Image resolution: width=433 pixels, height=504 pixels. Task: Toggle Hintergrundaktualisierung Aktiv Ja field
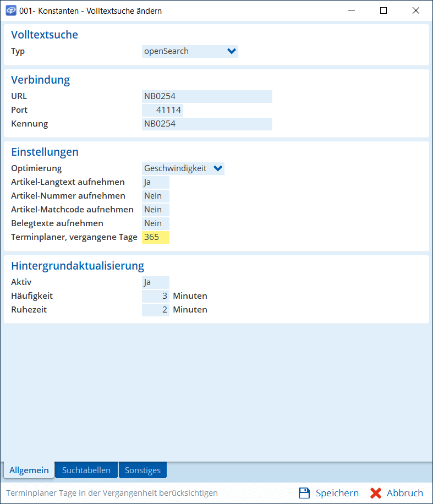coord(155,282)
